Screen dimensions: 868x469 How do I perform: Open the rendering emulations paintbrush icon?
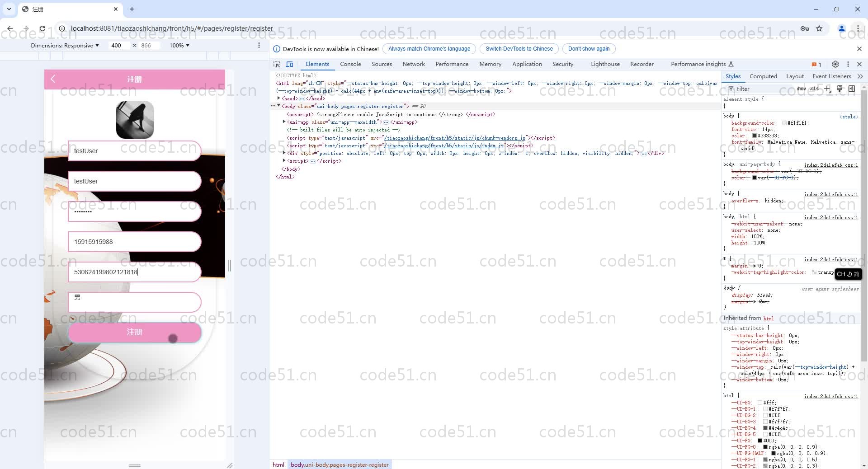click(840, 89)
